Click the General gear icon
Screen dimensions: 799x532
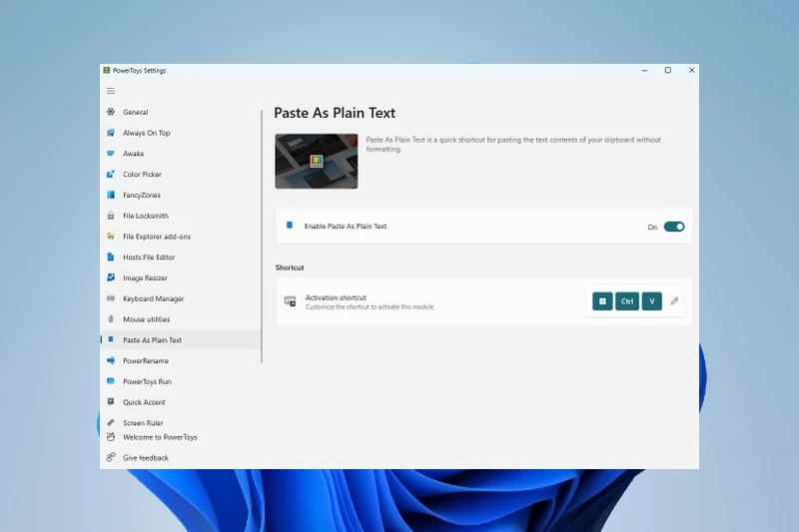111,112
